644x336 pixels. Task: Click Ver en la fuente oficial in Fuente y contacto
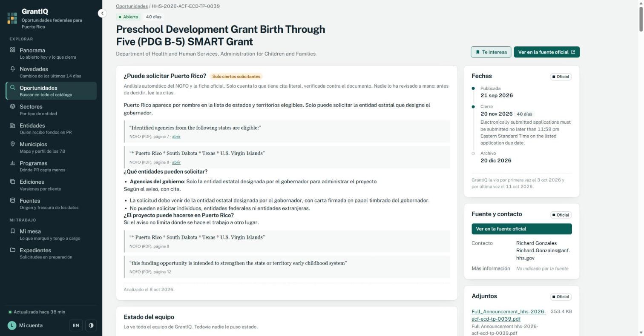click(x=522, y=229)
